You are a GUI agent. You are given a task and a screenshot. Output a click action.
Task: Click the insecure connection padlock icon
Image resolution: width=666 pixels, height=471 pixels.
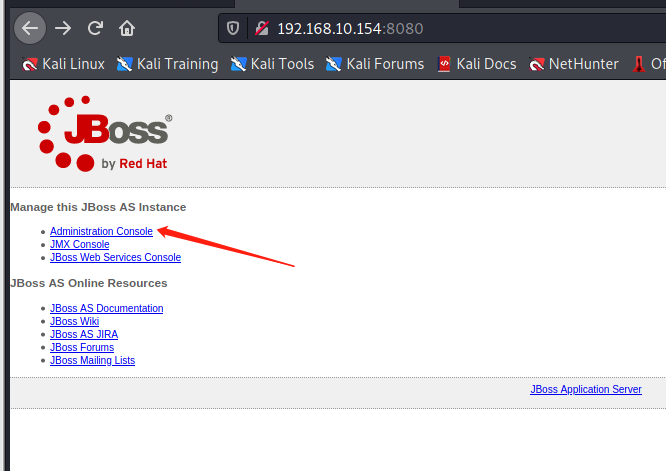coord(262,28)
